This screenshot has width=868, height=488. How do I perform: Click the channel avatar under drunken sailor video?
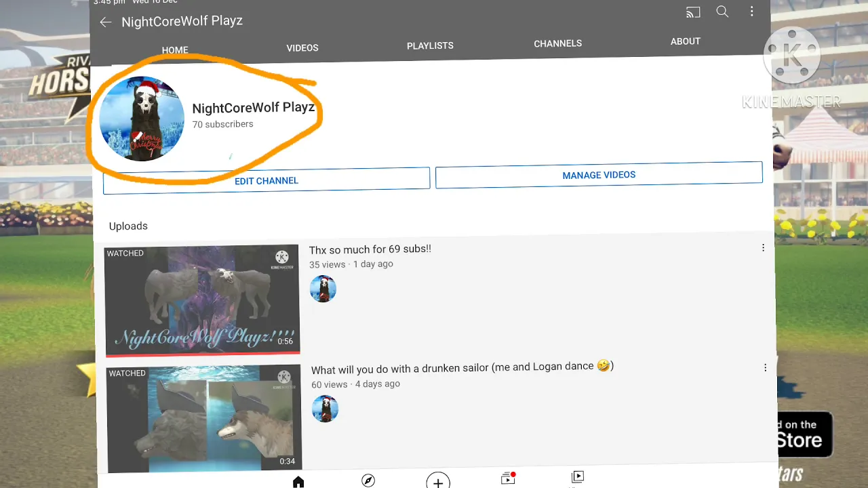[325, 409]
